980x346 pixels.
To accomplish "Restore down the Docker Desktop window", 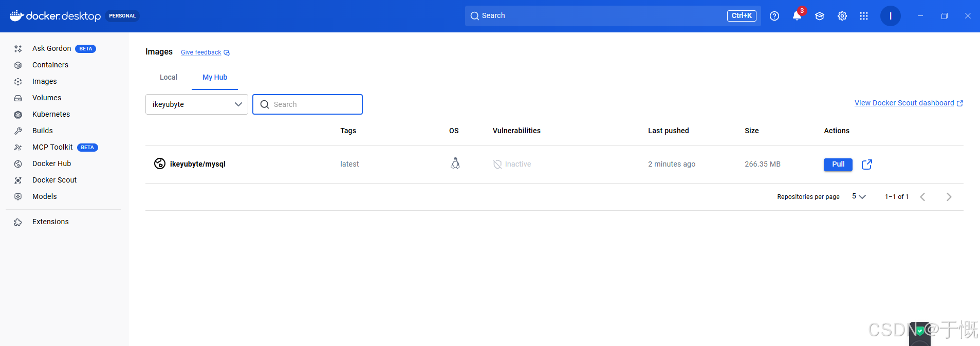I will click(x=944, y=16).
